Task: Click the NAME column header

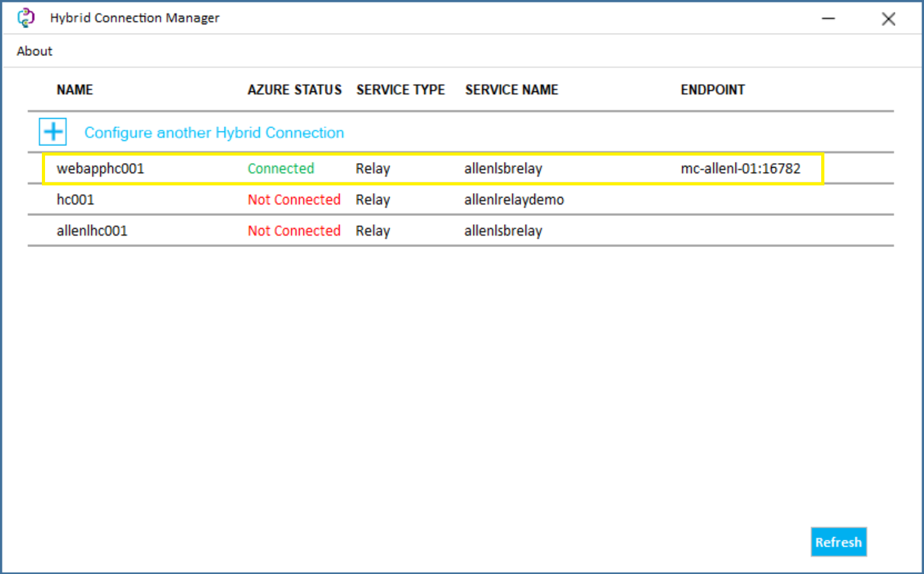Action: click(x=74, y=90)
